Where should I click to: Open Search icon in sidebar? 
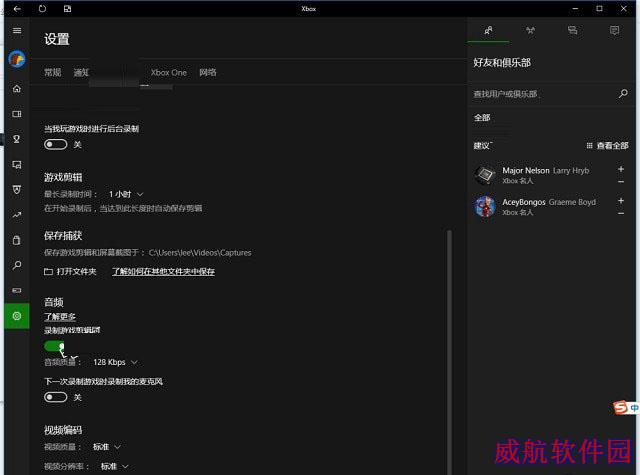click(x=17, y=266)
